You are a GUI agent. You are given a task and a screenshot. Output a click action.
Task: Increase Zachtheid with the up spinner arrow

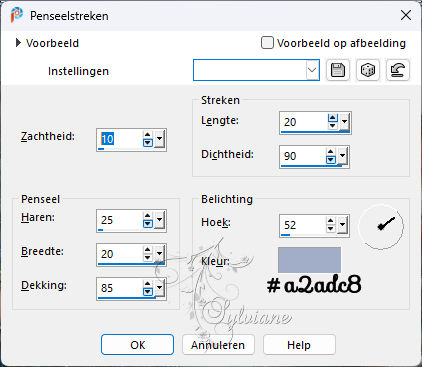[x=148, y=135]
